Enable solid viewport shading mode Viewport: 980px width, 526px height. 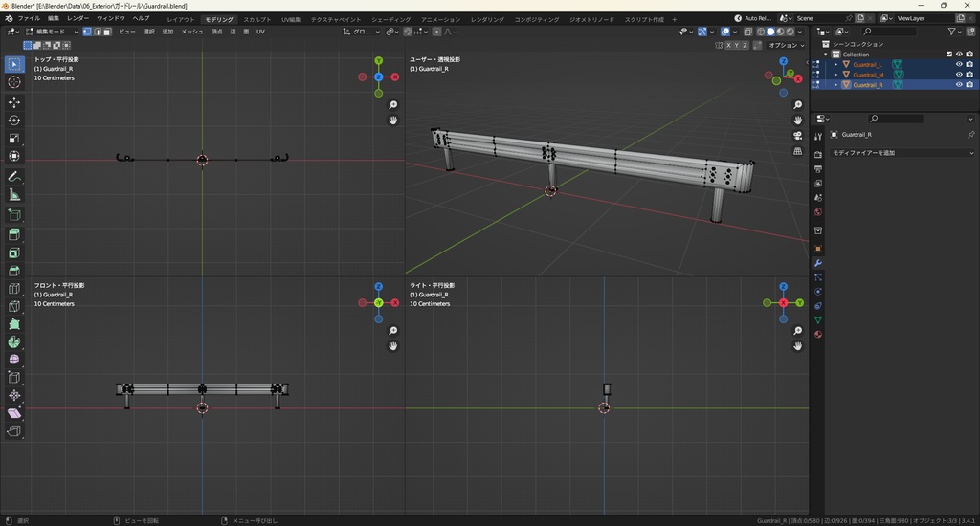coord(770,32)
